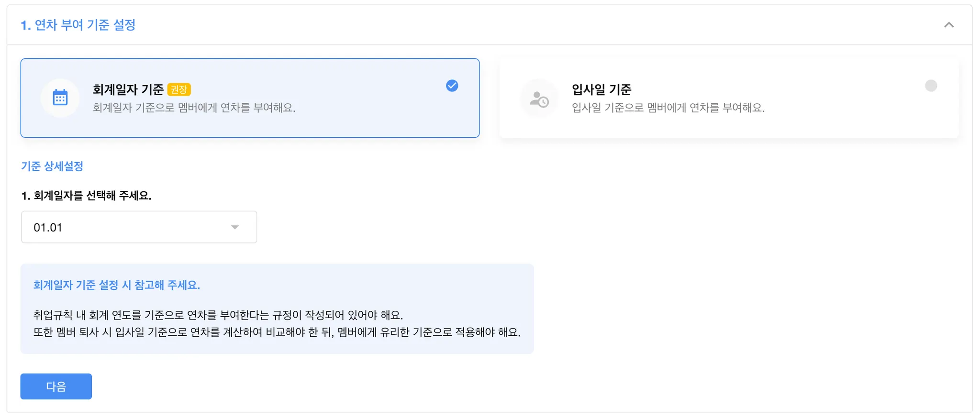Click the 입사일 기준으로 멤버에게 연차를 부여해요 description
The height and width of the screenshot is (419, 980).
pos(668,108)
